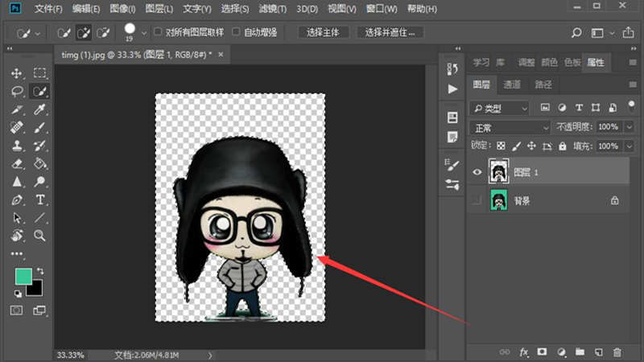
Task: Change the screen mode
Action: (39, 311)
